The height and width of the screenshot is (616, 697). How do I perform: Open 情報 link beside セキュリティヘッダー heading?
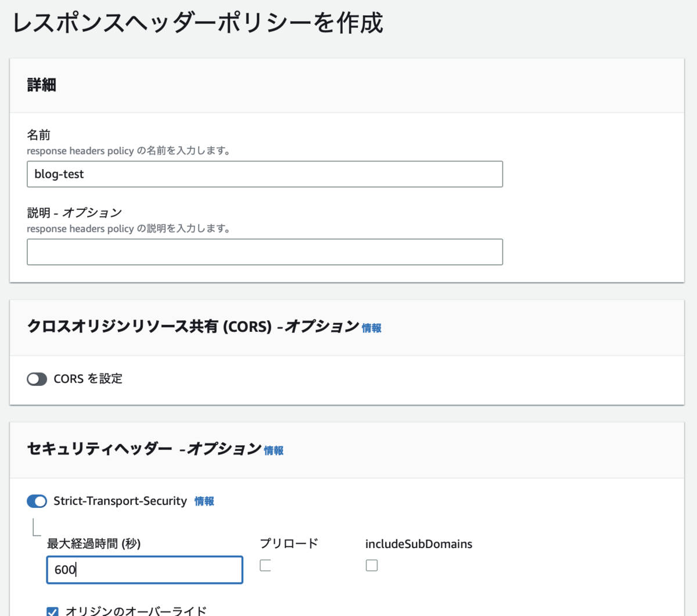click(x=274, y=450)
